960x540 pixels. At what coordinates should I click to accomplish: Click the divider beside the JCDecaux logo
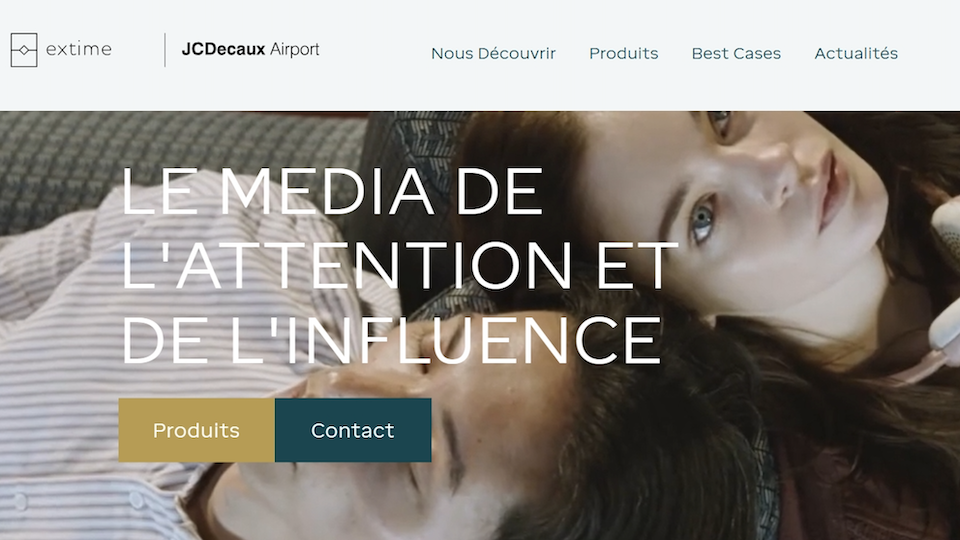pyautogui.click(x=165, y=50)
